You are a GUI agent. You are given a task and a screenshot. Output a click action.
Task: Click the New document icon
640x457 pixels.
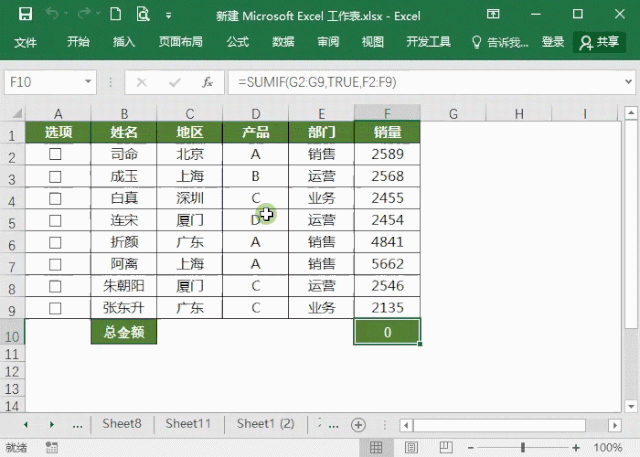116,14
